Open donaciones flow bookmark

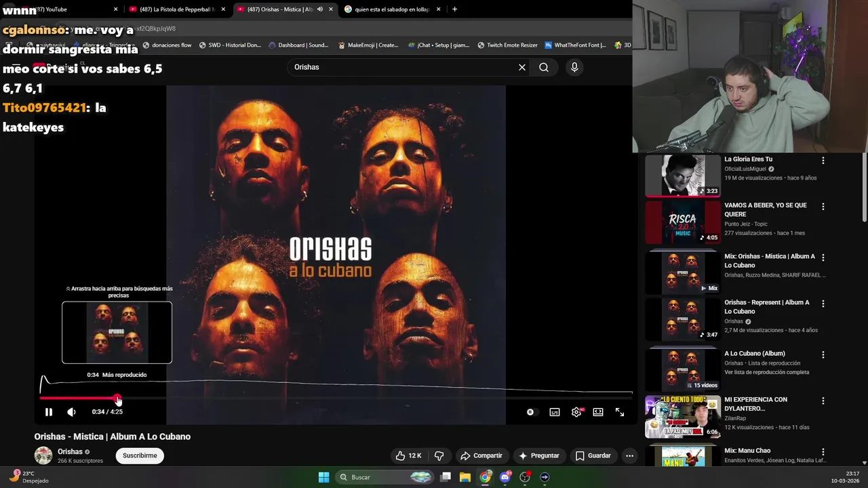pyautogui.click(x=167, y=45)
